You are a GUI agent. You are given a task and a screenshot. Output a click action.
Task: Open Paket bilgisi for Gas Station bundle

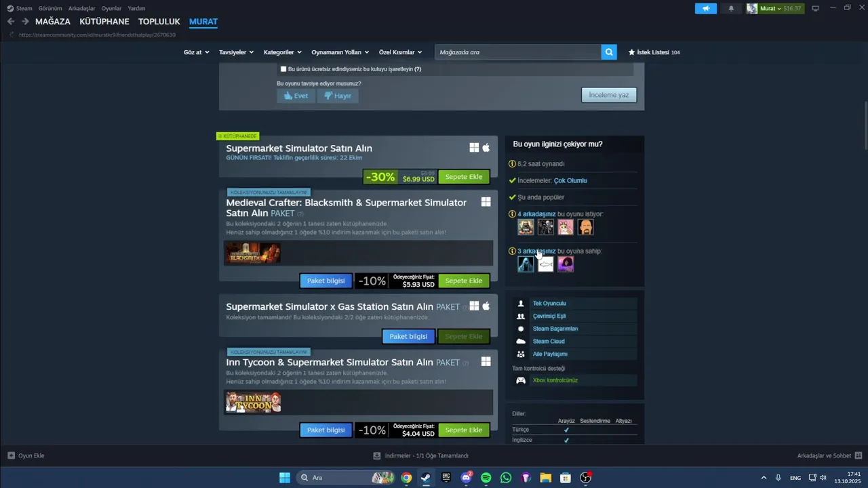(x=408, y=336)
